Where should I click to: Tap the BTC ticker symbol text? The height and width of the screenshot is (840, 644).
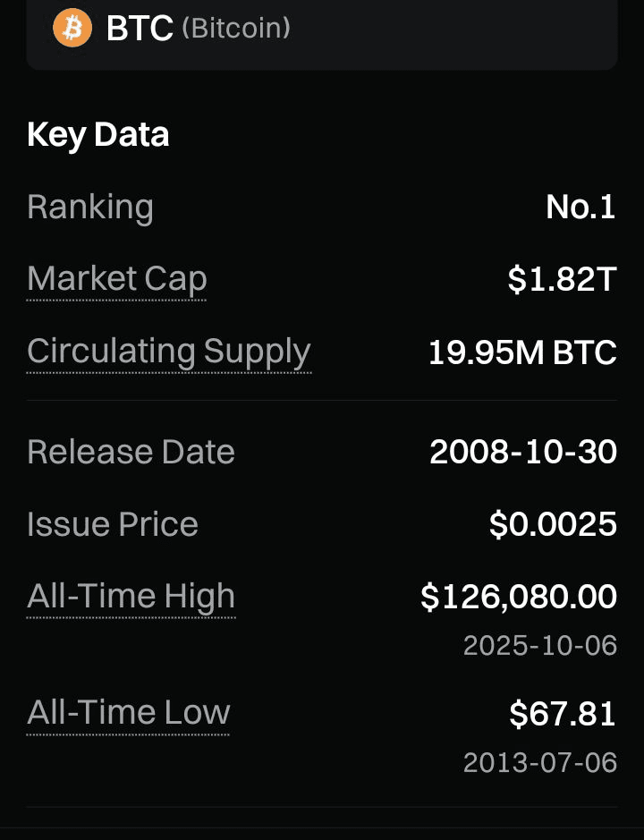140,29
